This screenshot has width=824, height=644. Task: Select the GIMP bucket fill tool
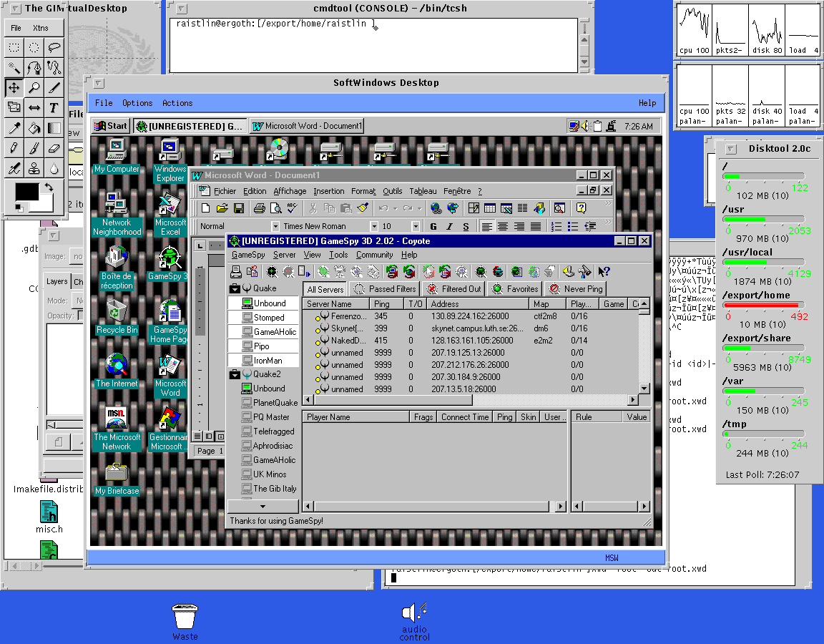[34, 128]
